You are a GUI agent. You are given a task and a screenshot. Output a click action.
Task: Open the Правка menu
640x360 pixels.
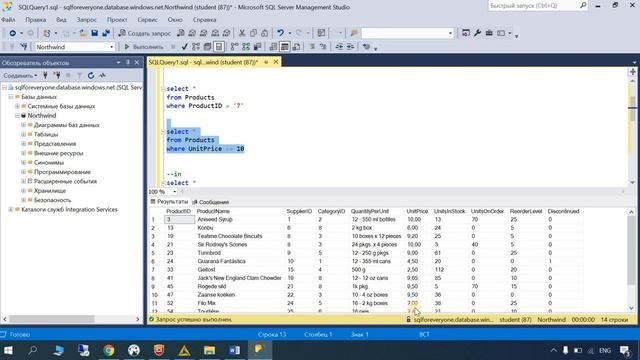(x=36, y=20)
